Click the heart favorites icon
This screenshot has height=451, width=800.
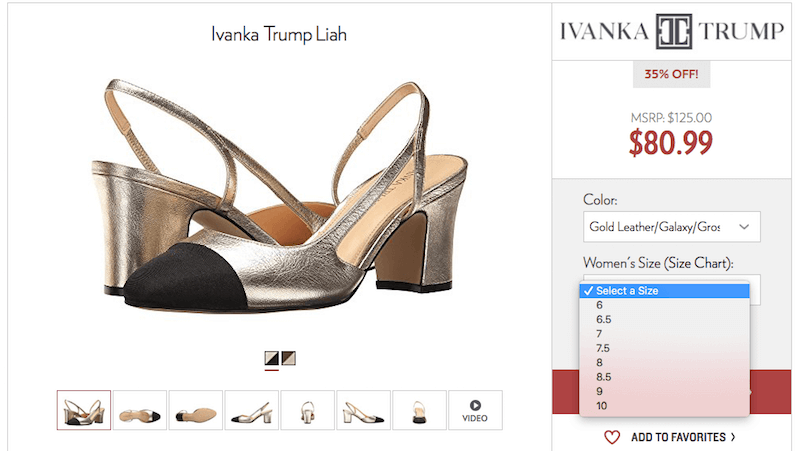pos(612,437)
